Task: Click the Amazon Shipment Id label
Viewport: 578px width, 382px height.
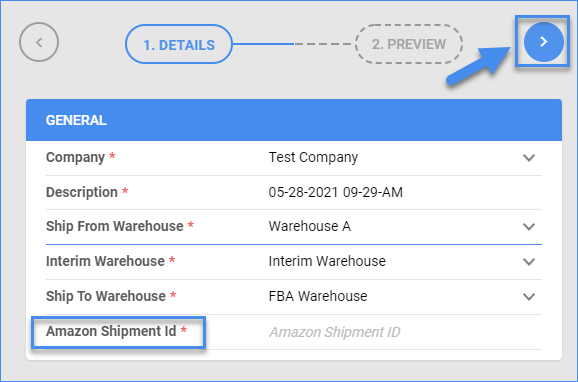Action: tap(111, 331)
